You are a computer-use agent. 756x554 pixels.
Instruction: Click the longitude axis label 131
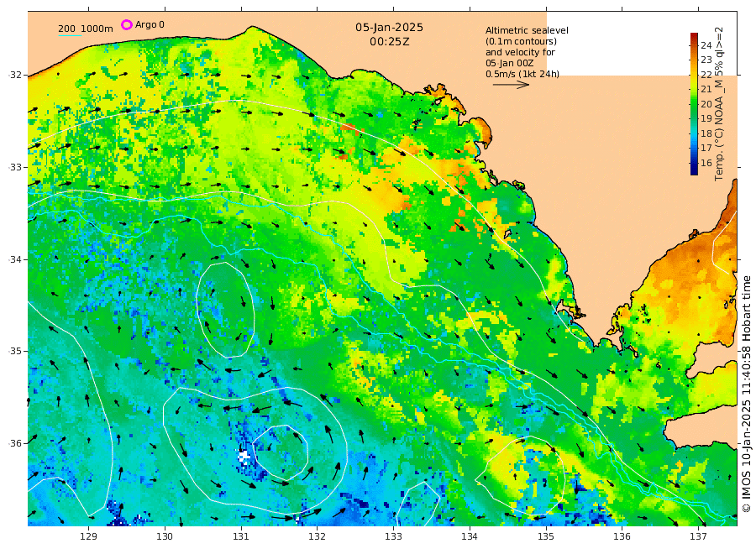click(x=241, y=536)
